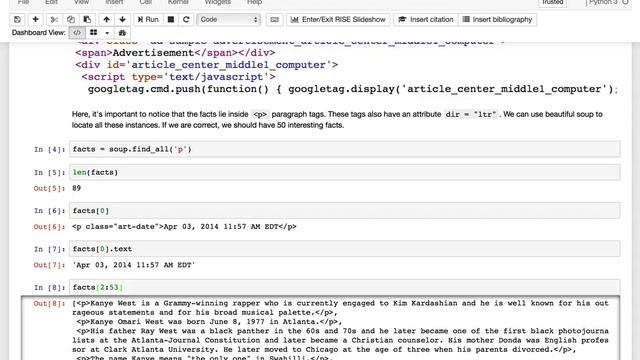Click the Trusted notebook indicator
640x360 pixels.
(x=553, y=2)
